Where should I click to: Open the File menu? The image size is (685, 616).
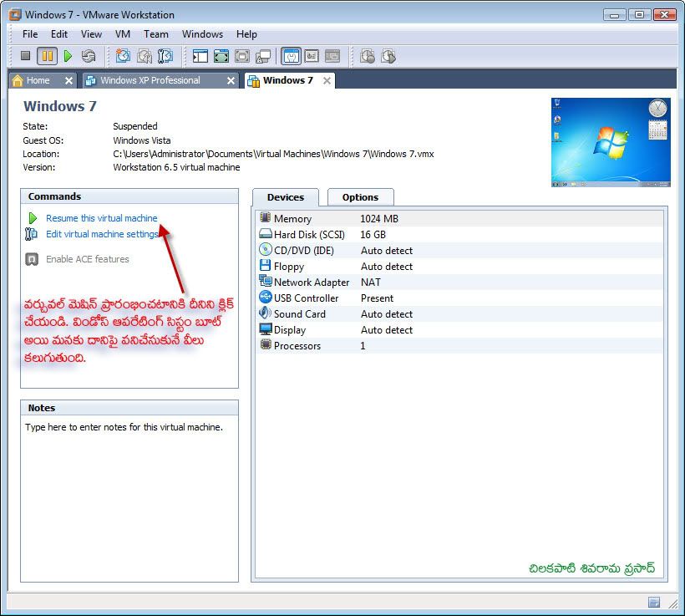point(30,34)
